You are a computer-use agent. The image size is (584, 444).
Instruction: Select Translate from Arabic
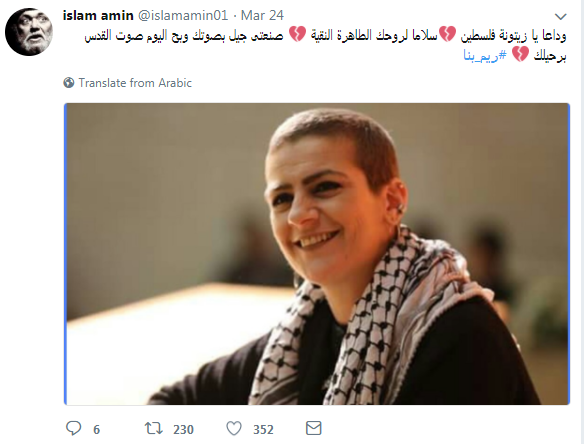[x=135, y=83]
